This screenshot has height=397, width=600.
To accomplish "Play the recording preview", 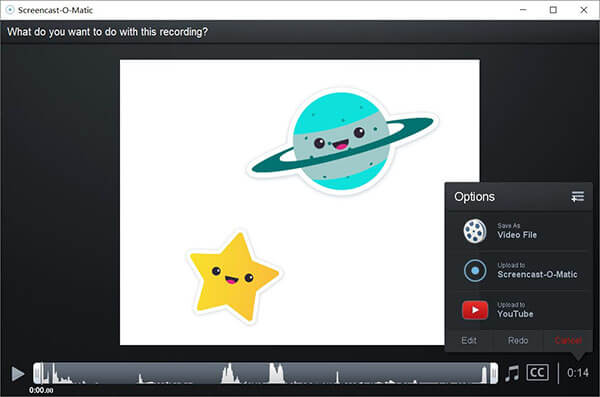I will 18,374.
